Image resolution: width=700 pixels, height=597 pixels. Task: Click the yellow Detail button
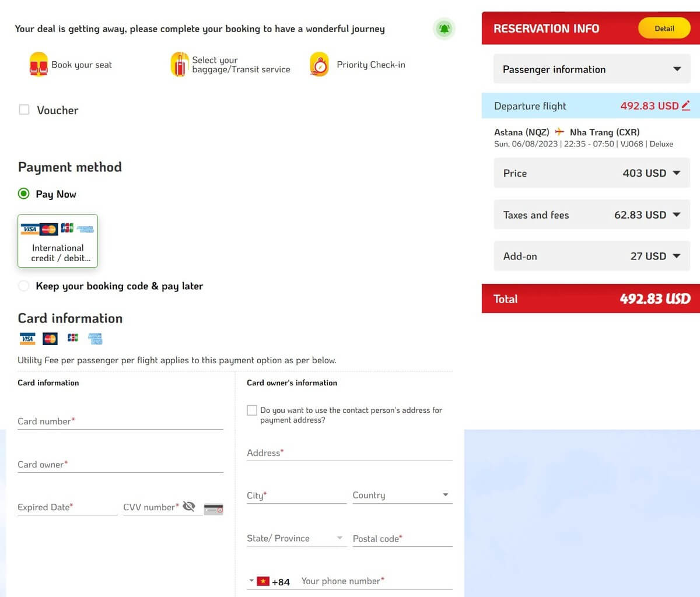point(664,28)
